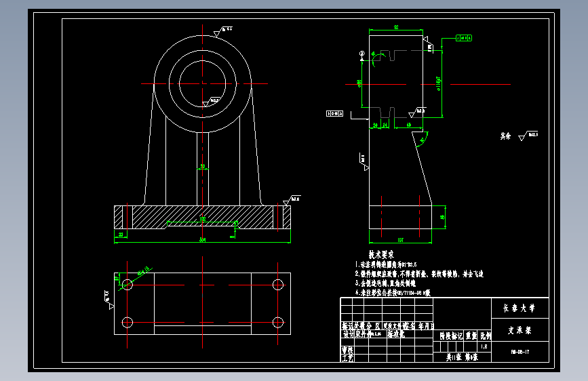Select the 长春大学 title block cell
The image size is (588, 381).
point(520,308)
